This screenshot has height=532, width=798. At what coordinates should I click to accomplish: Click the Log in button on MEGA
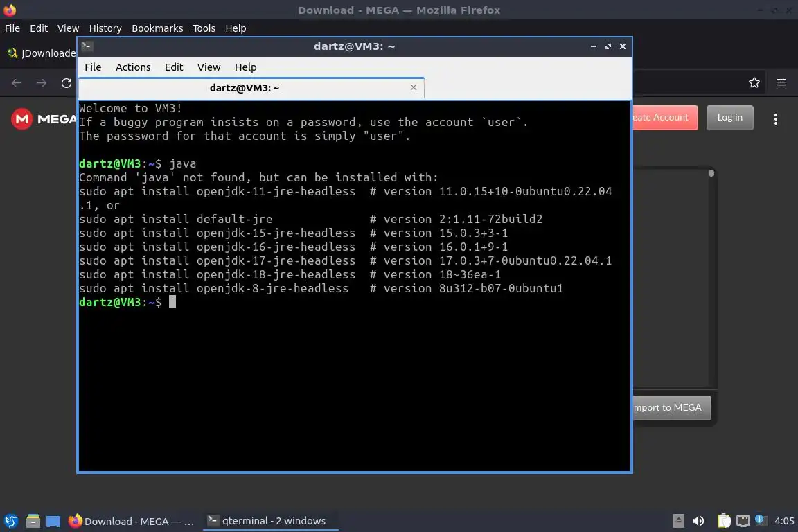click(730, 118)
